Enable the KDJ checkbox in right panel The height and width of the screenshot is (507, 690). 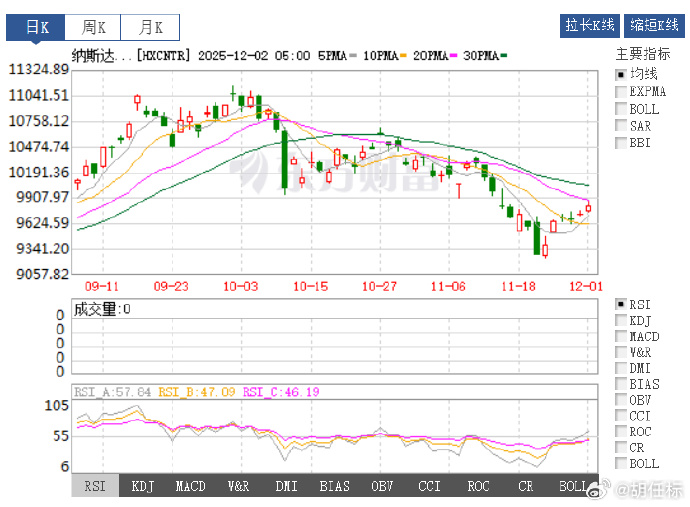621,321
